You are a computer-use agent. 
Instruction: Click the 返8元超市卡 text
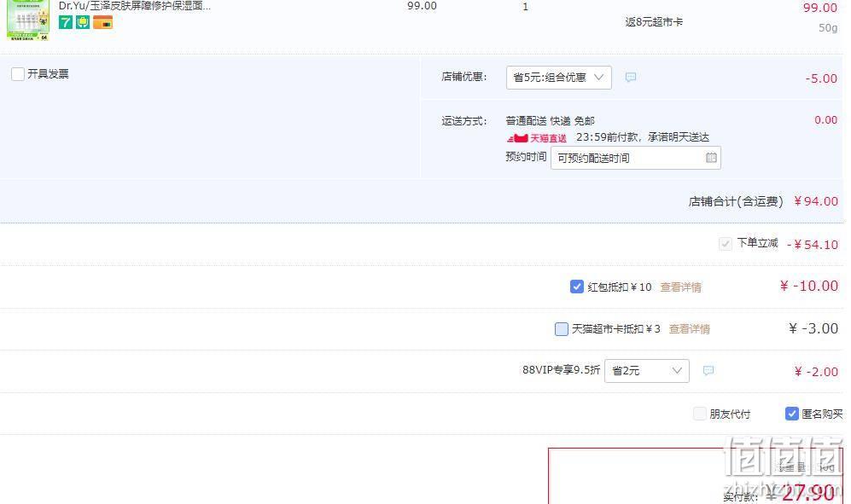(654, 21)
